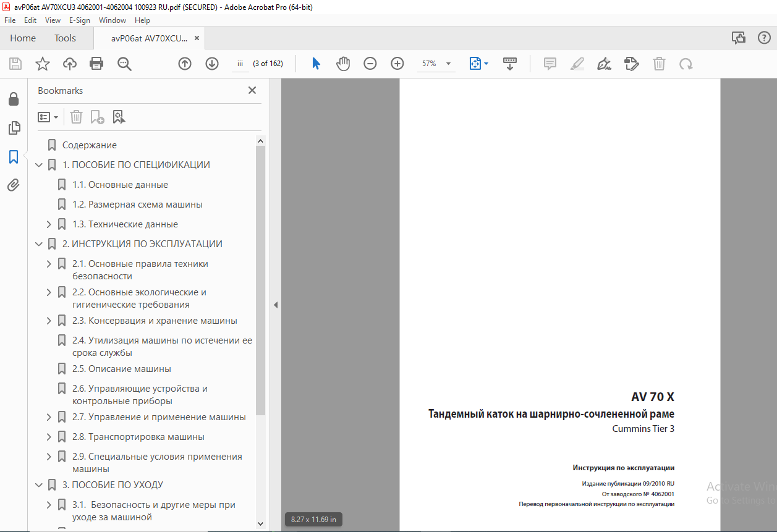Screen dimensions: 777x532
Task: Open bookmark 2.5. Описание машины
Action: pyautogui.click(x=122, y=369)
